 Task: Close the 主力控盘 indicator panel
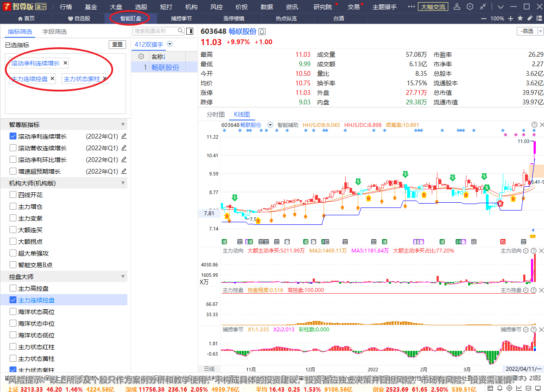(x=541, y=290)
